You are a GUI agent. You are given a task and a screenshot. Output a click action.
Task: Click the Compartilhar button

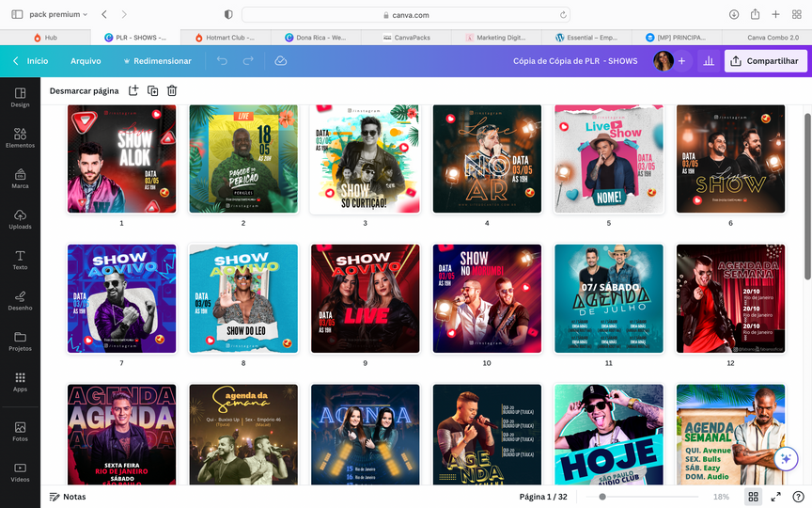tap(766, 61)
